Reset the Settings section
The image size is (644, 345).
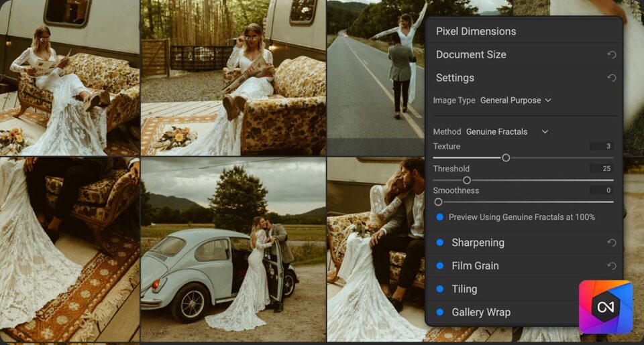pyautogui.click(x=611, y=78)
